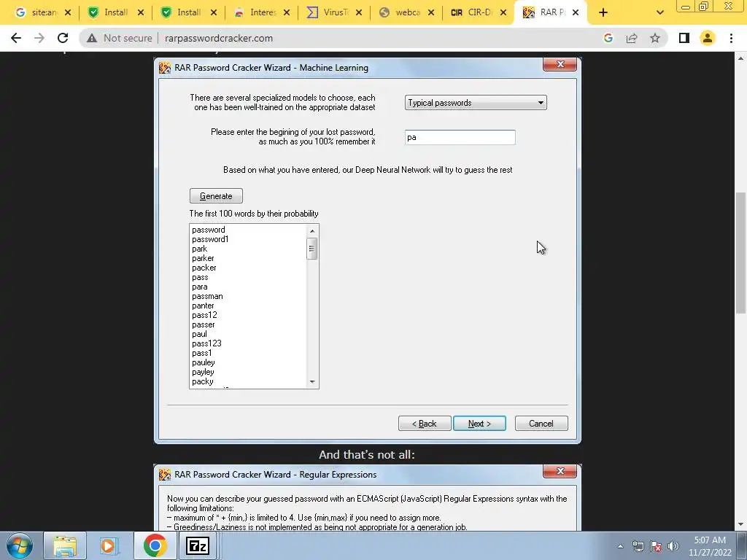
Task: Open 7-Zip from the taskbar
Action: 198,545
